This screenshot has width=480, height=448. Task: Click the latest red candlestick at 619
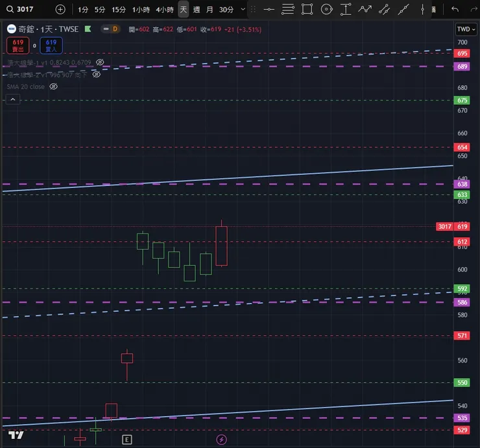(221, 246)
